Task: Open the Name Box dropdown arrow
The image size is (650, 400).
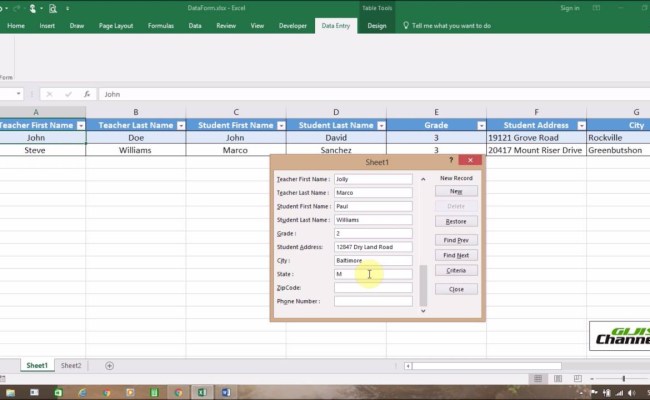Action: click(18, 94)
